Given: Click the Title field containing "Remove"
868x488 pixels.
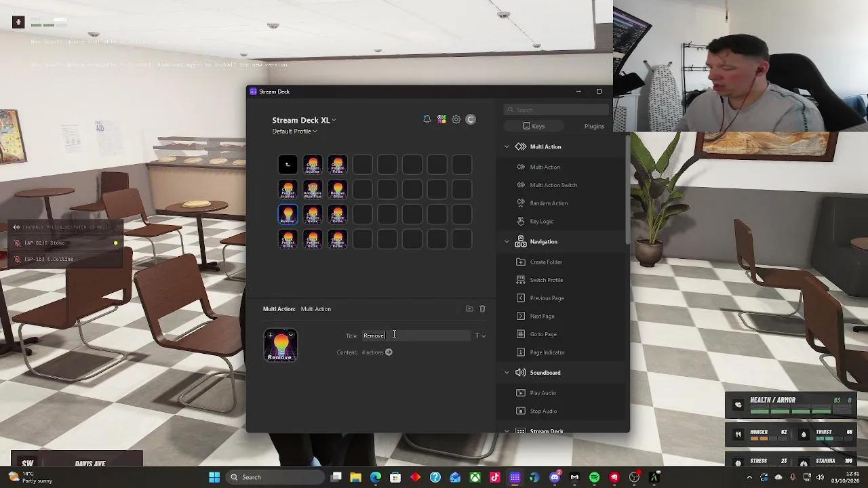Looking at the screenshot, I should coord(416,335).
